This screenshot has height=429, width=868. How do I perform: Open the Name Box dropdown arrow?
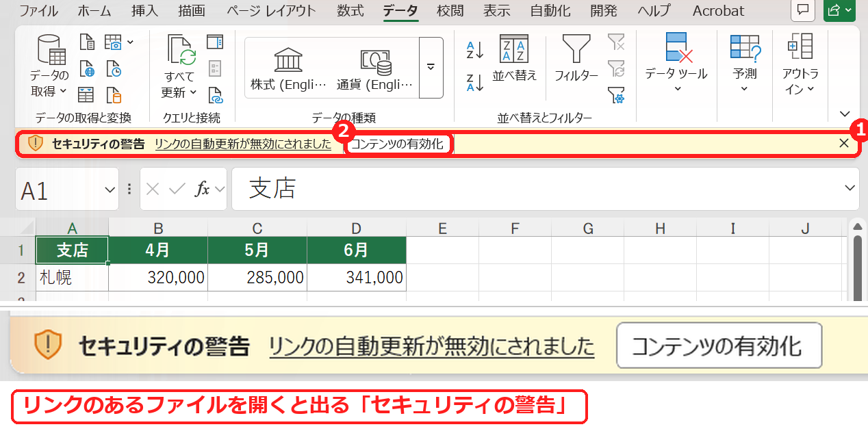(x=110, y=190)
